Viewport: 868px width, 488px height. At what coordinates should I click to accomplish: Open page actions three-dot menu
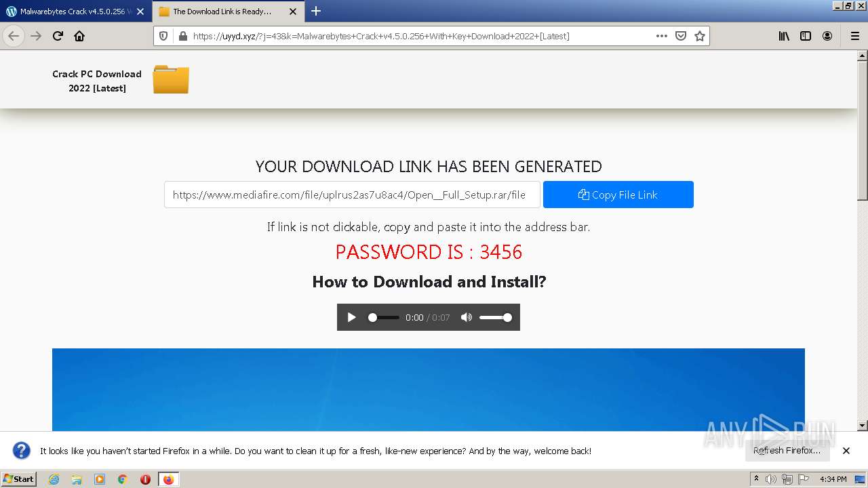662,36
